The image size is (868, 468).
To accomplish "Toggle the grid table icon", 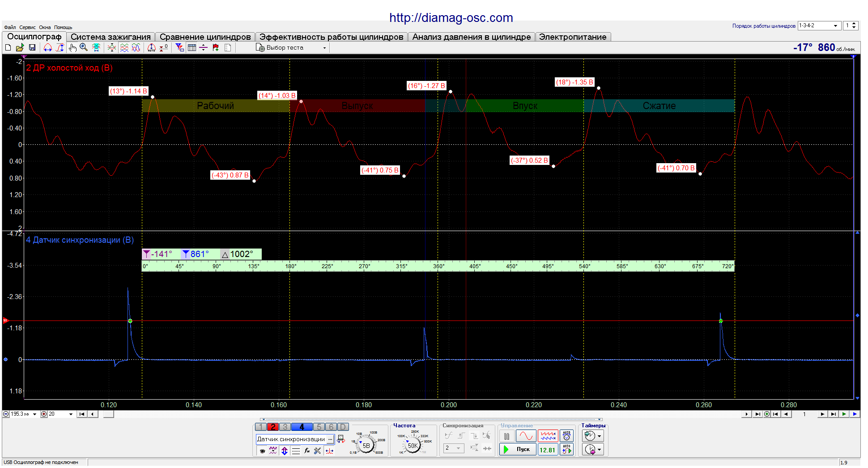I will coord(192,47).
